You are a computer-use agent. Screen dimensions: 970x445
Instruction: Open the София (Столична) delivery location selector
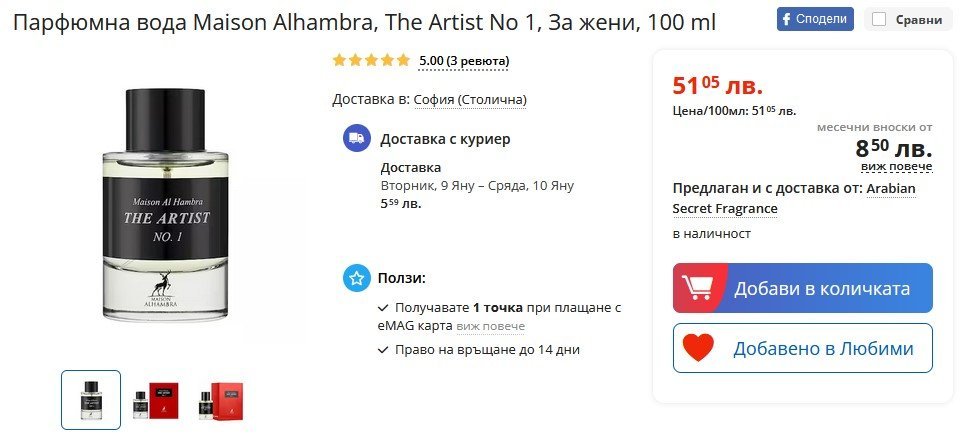click(x=470, y=100)
